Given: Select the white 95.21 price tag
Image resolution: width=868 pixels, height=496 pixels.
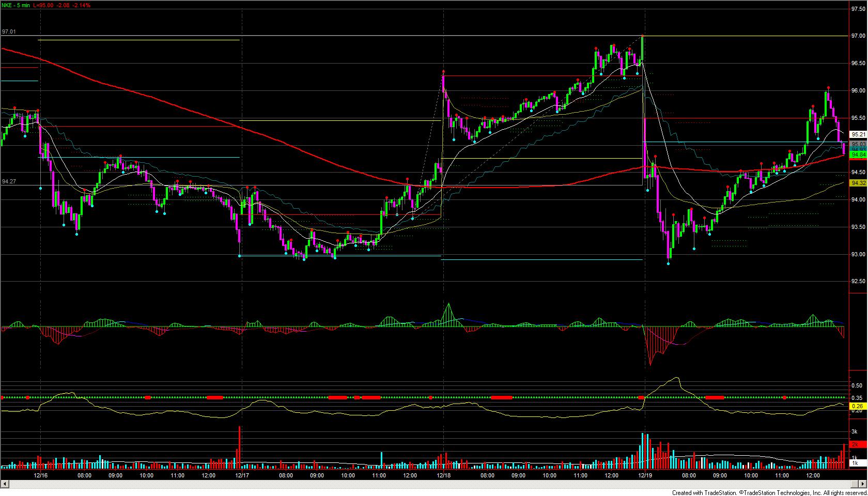Looking at the screenshot, I should point(858,134).
